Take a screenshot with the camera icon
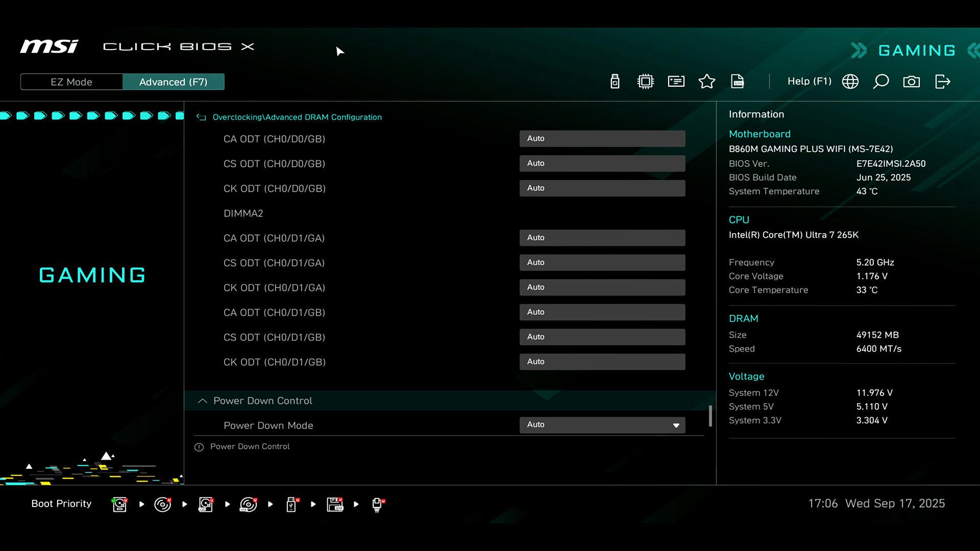Screen dimensions: 980x551 [912, 82]
